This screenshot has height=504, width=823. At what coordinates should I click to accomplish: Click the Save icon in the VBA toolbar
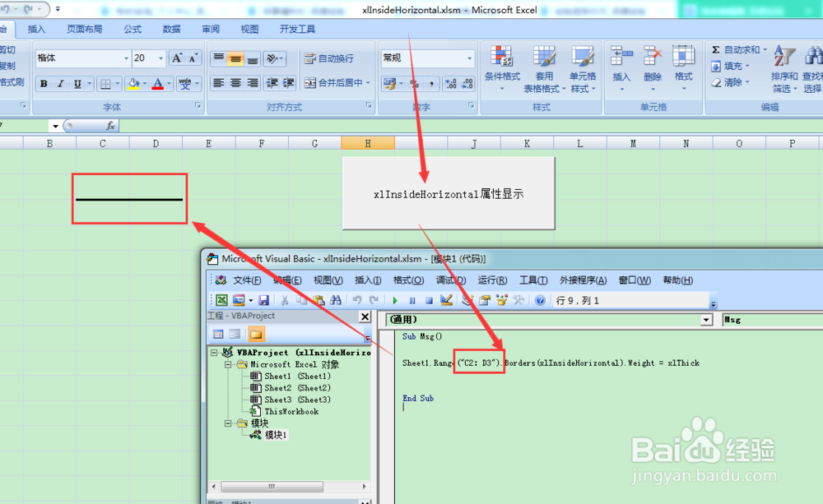(263, 299)
